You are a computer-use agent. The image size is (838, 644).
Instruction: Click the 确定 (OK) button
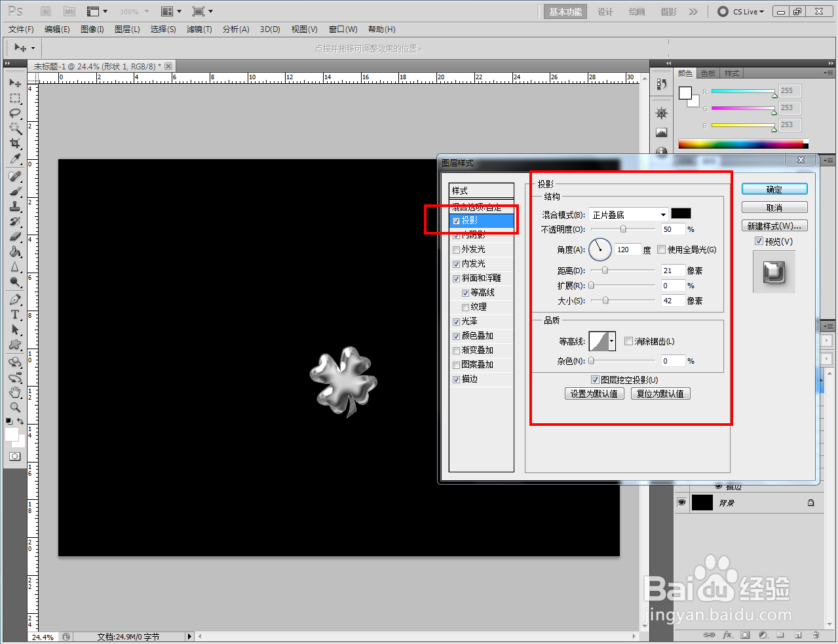tap(774, 189)
